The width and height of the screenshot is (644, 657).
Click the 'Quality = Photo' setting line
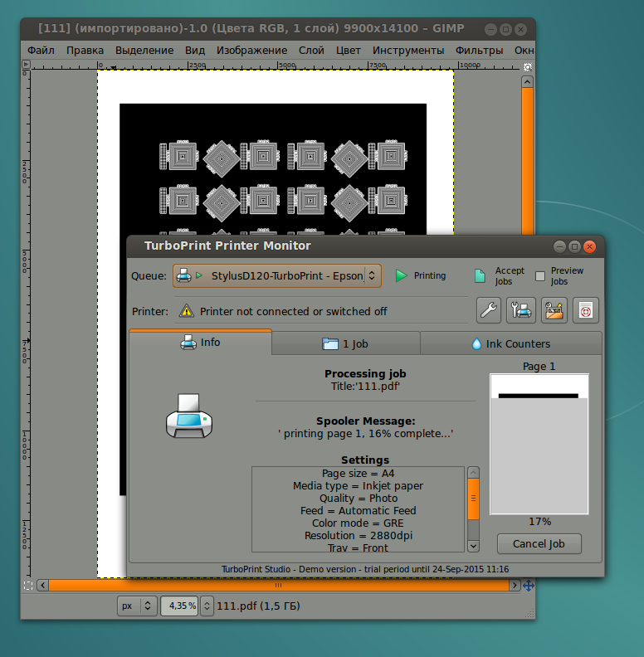[x=359, y=499]
